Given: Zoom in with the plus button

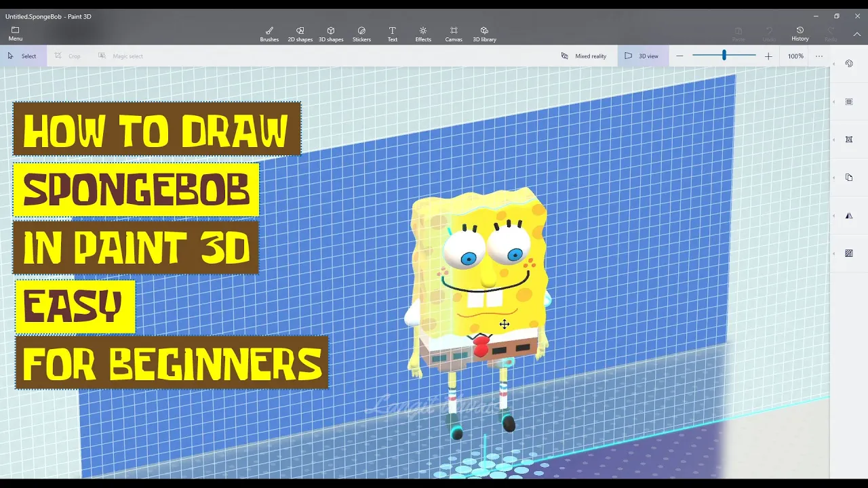Looking at the screenshot, I should coord(768,56).
